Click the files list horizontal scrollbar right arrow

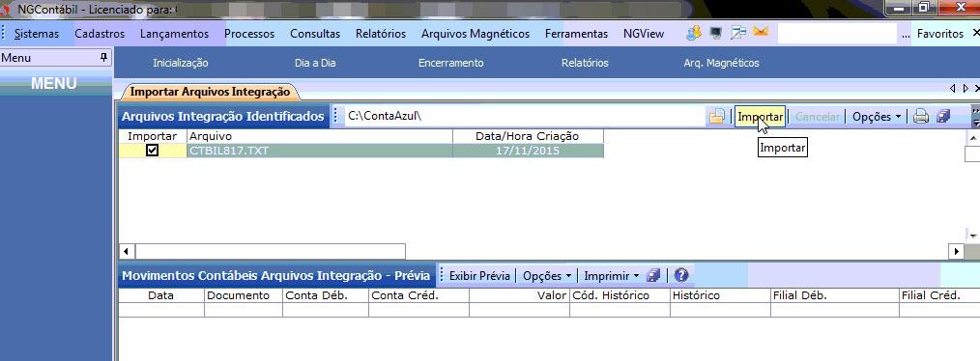(x=956, y=252)
